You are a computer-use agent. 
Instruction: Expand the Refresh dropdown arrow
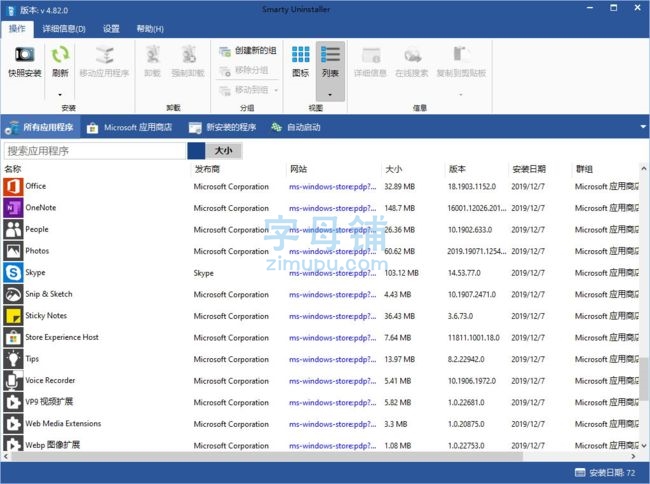click(60, 94)
